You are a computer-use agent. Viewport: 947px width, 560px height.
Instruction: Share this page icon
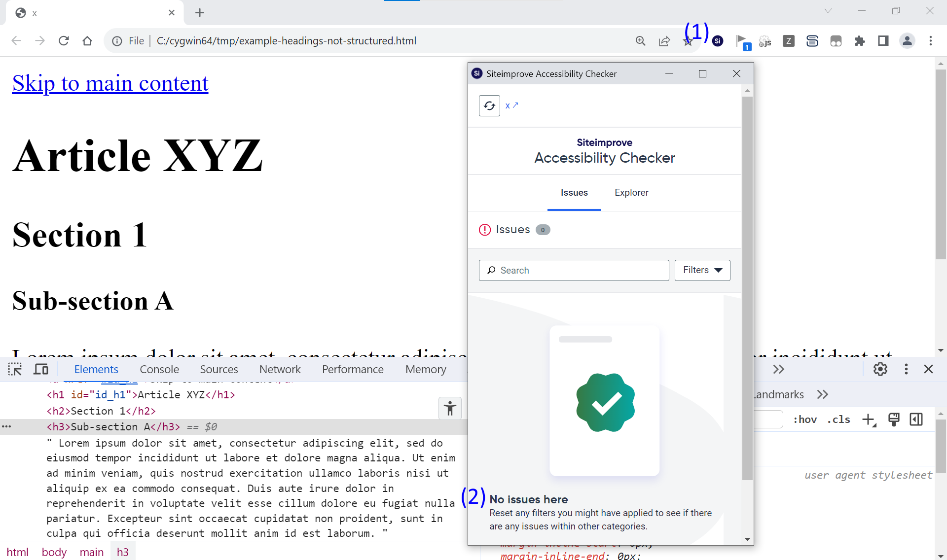tap(664, 41)
